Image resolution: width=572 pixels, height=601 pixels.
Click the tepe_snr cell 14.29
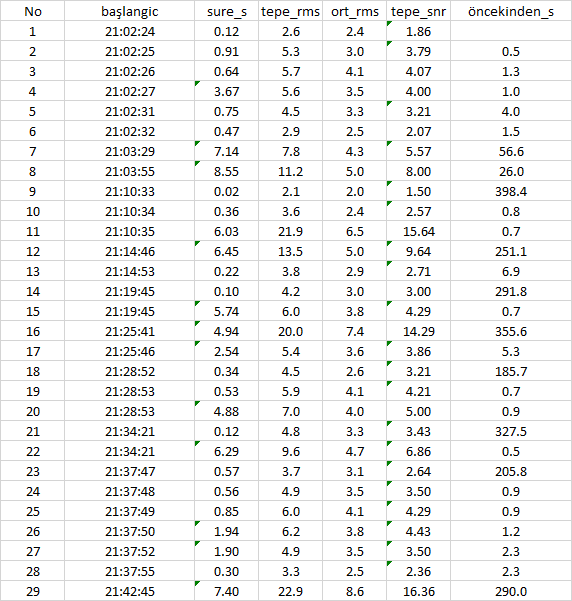pyautogui.click(x=418, y=331)
